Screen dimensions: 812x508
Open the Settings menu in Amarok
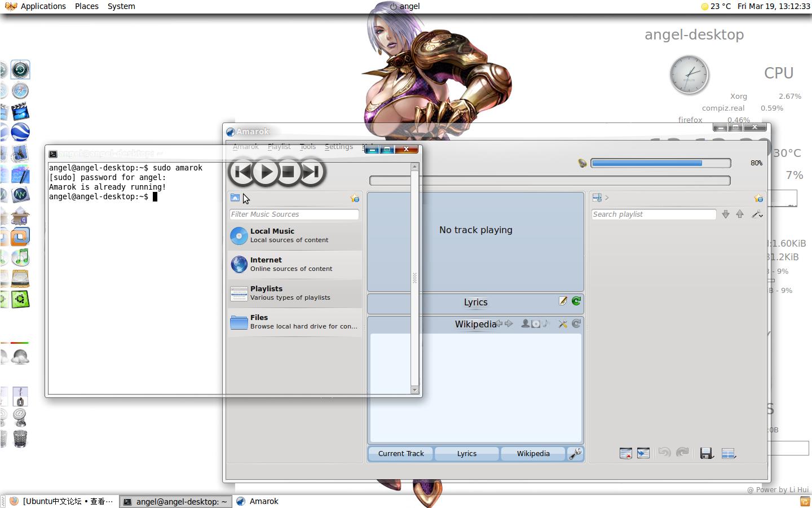[339, 147]
